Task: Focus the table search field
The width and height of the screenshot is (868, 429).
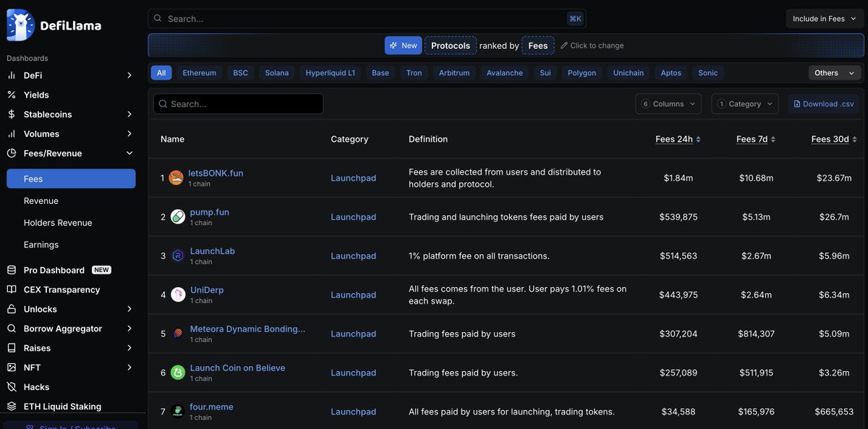Action: pyautogui.click(x=239, y=104)
